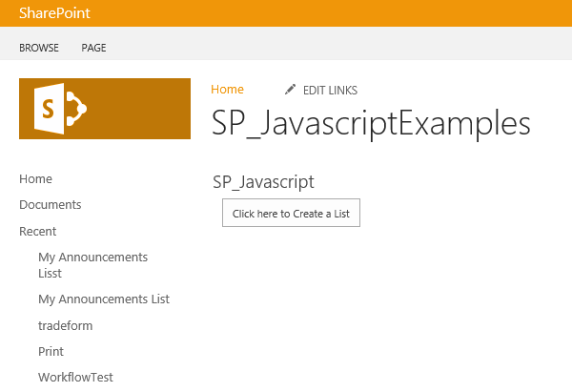Click the SP_JavascriptExamples site title

point(371,124)
